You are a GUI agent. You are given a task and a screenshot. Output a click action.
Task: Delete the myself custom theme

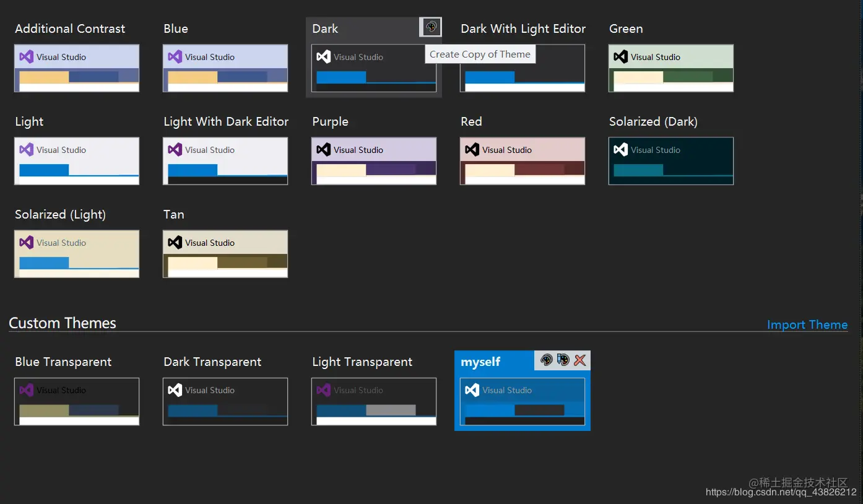[580, 360]
